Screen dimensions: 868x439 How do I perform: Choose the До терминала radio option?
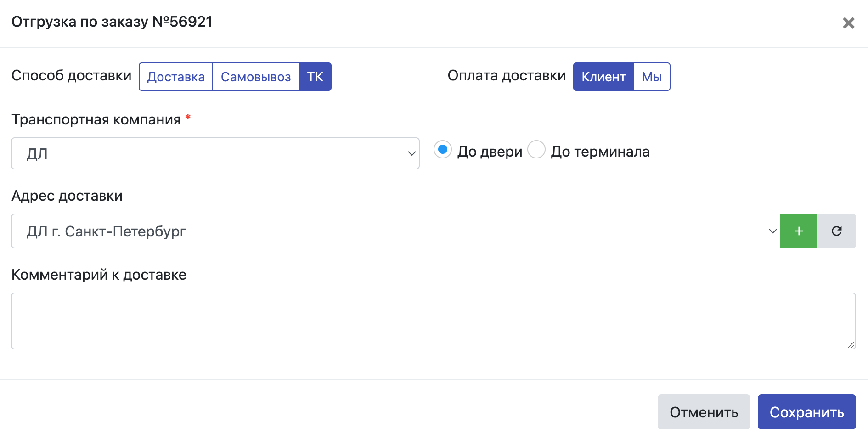536,150
